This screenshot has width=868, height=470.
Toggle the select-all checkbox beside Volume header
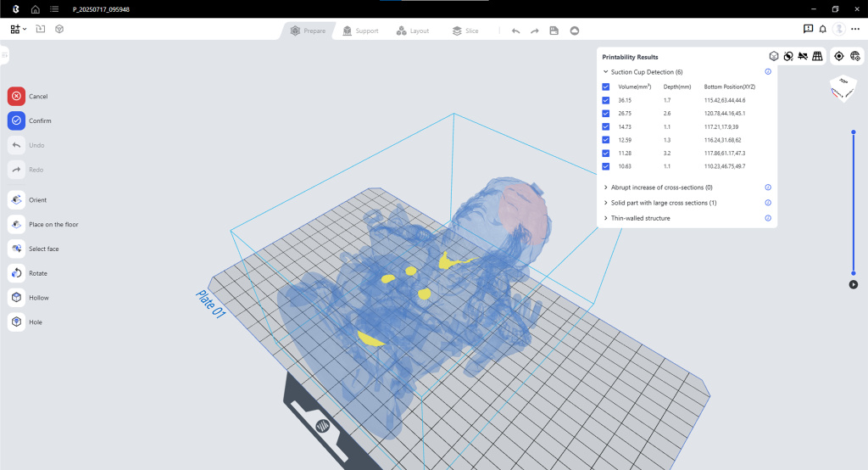pos(605,87)
